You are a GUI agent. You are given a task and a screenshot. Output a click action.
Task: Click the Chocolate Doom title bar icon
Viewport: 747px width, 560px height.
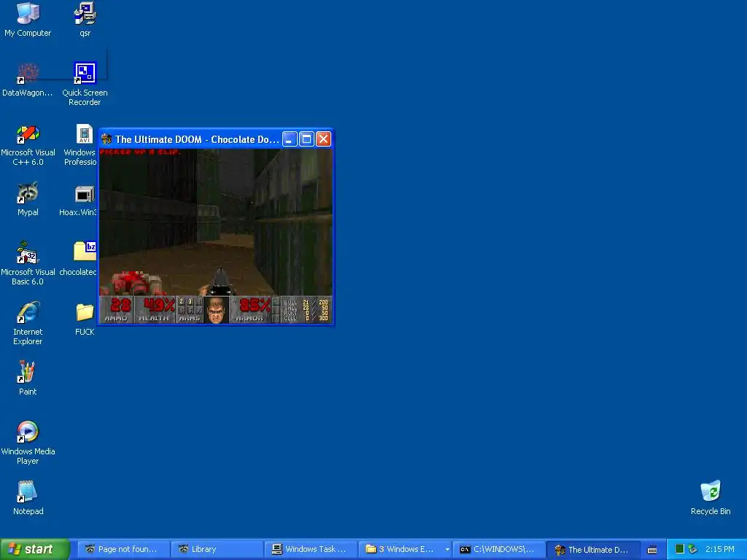click(x=107, y=139)
